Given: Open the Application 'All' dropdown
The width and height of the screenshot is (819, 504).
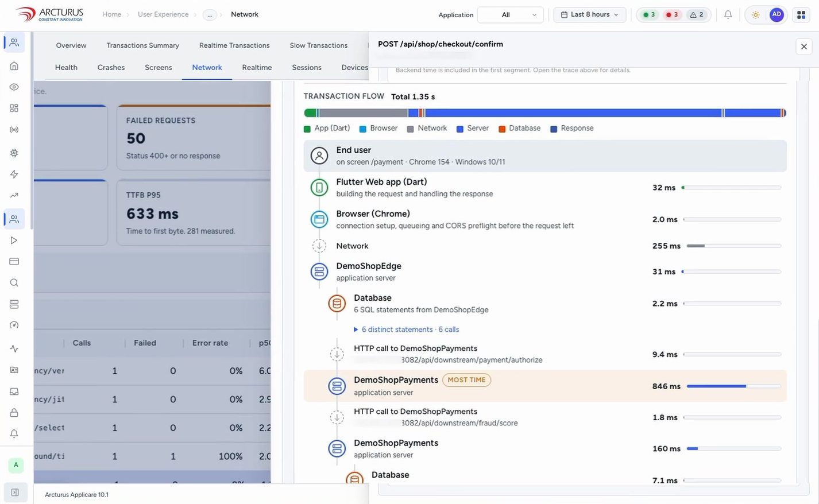Looking at the screenshot, I should 511,15.
